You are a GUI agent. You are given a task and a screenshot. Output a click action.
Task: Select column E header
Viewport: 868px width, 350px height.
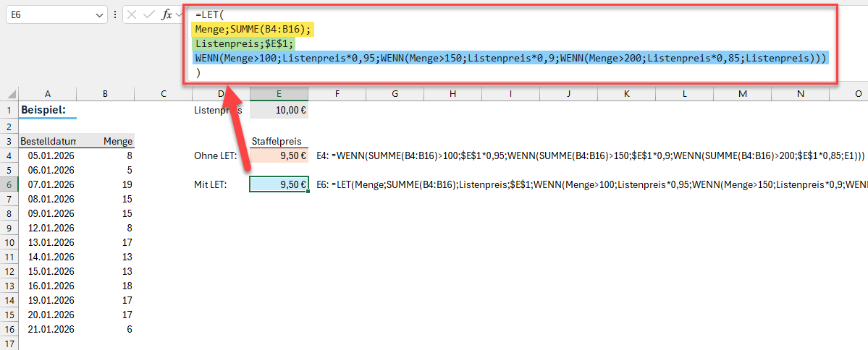point(279,94)
